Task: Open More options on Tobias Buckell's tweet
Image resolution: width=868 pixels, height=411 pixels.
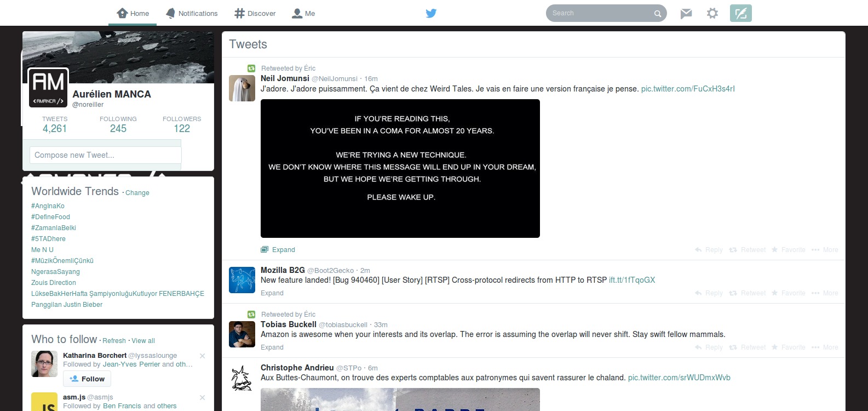Action: [x=825, y=347]
